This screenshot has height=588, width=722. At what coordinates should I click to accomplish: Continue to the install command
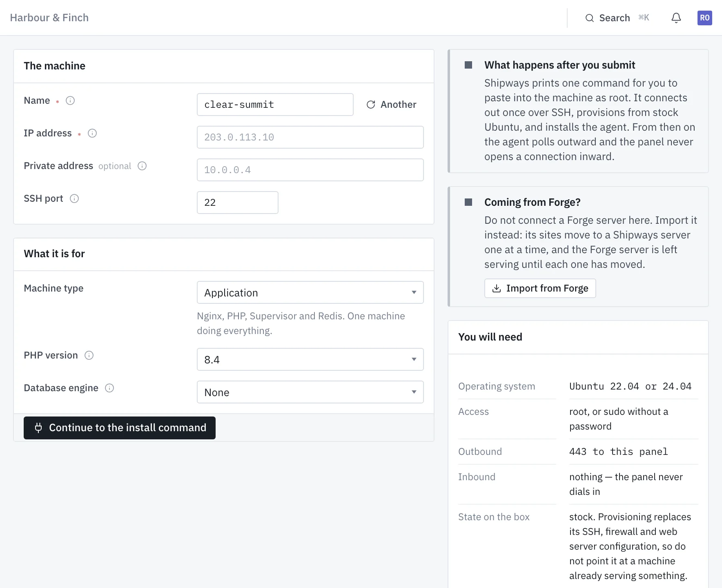(x=120, y=428)
